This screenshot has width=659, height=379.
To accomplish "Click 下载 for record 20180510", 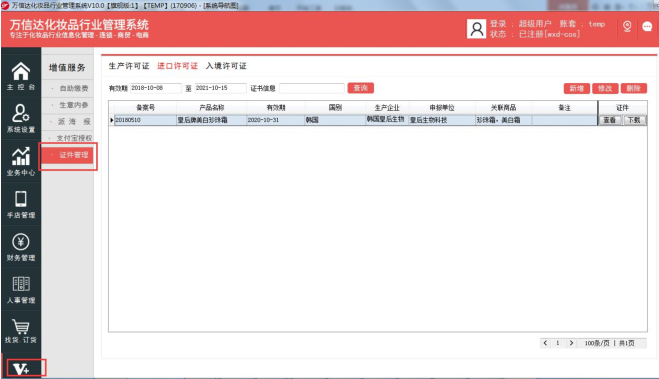I will tap(634, 120).
